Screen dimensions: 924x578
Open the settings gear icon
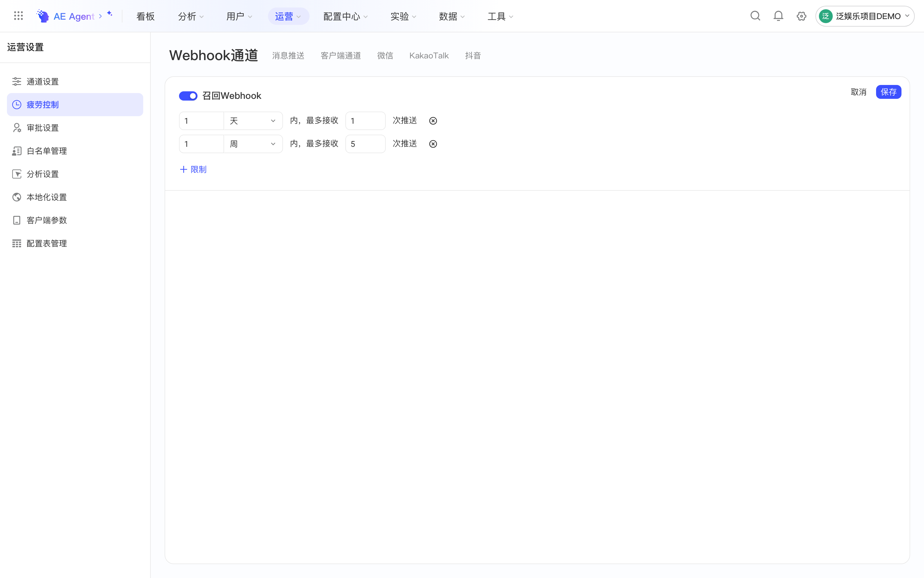click(x=802, y=16)
